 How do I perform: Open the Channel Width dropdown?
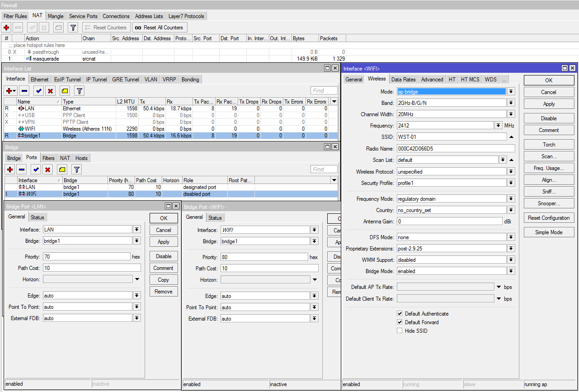point(511,114)
